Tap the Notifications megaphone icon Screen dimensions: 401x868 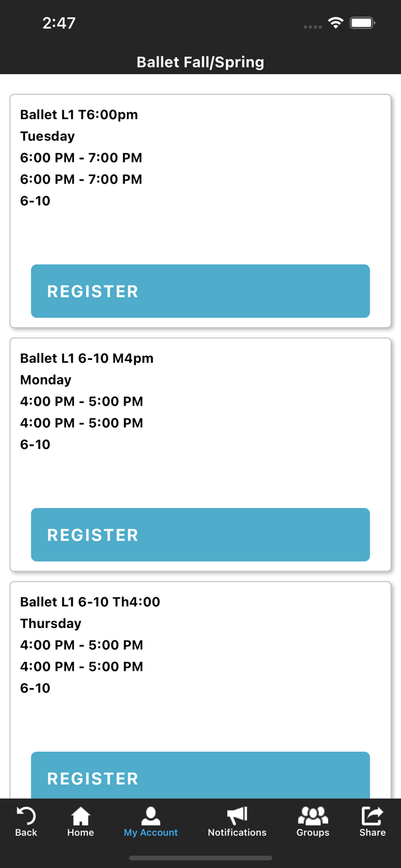237,817
